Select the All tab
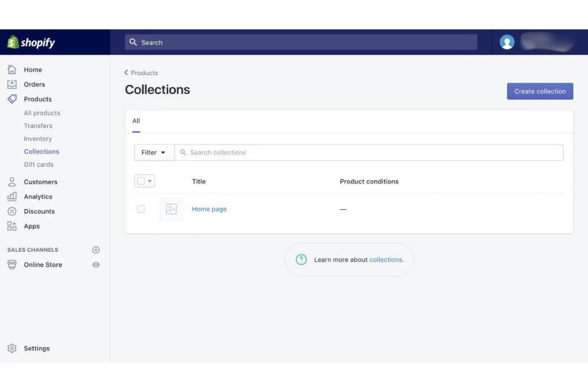The width and height of the screenshot is (588, 392). (136, 121)
